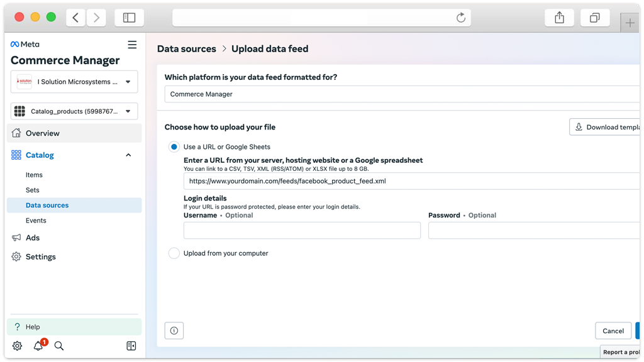
Task: Open Data sources in sidebar
Action: (x=47, y=206)
